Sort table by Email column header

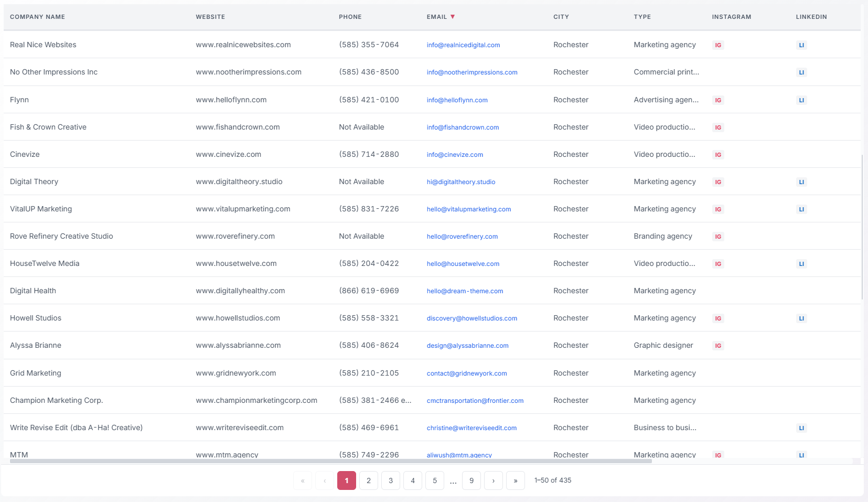click(x=441, y=17)
